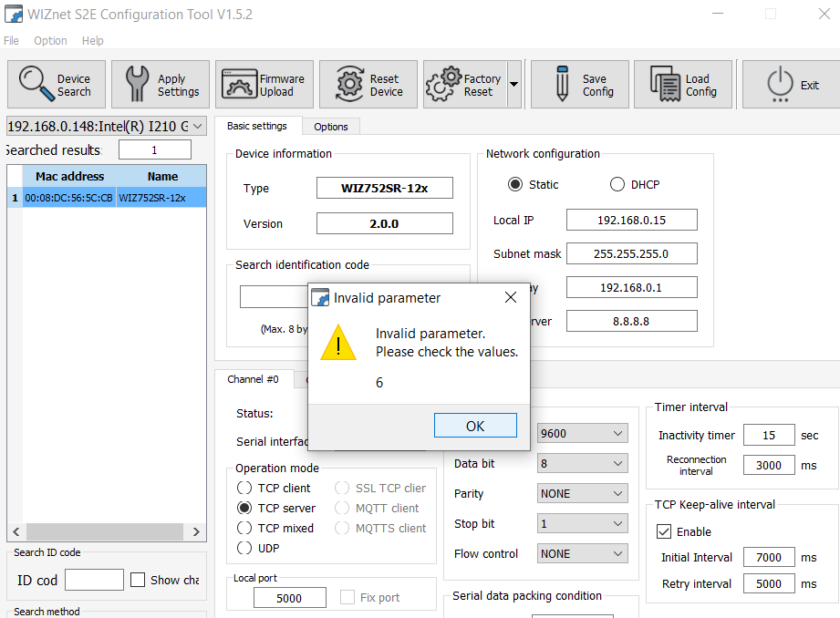Screen dimensions: 840x618
Task: Click the Device Search magnifier icon
Action: pos(36,84)
